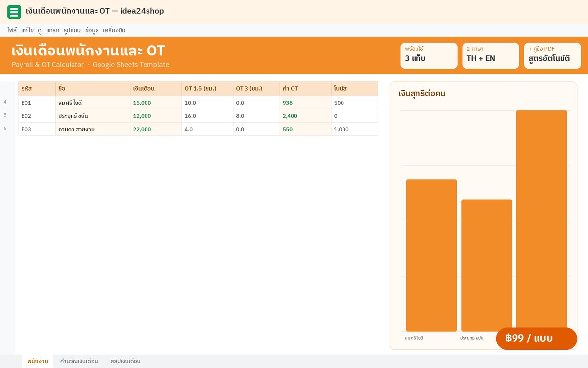Screen dimensions: 588x368
Task: Click cell E03
Action: coord(37,129)
